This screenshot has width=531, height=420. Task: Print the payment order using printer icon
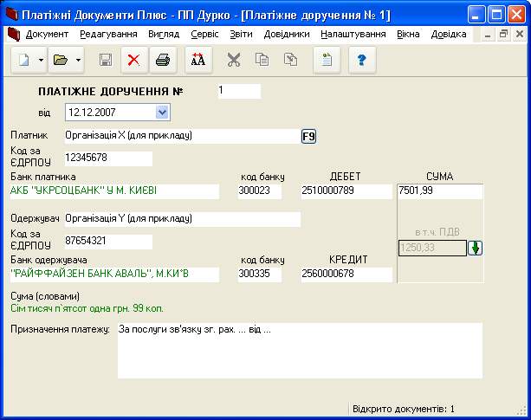[163, 61]
